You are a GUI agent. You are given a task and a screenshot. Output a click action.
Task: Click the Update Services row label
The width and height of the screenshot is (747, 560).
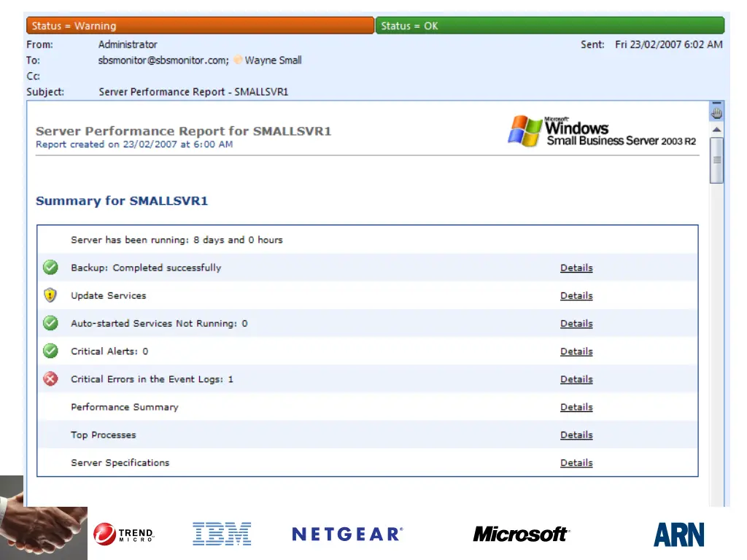(x=109, y=296)
